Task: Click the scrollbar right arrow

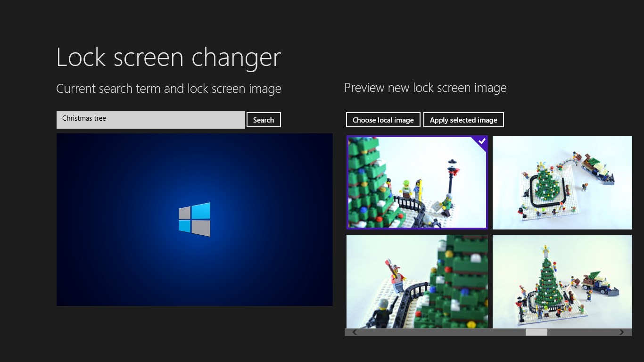Action: (622, 332)
